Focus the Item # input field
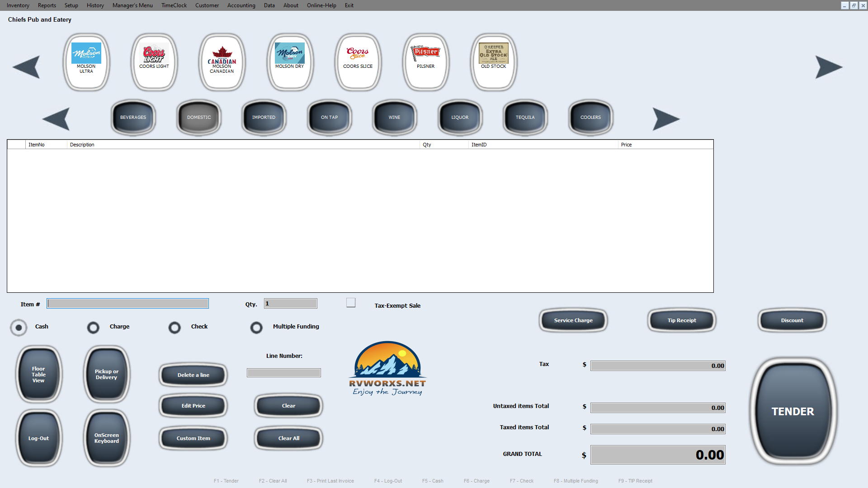 click(128, 304)
